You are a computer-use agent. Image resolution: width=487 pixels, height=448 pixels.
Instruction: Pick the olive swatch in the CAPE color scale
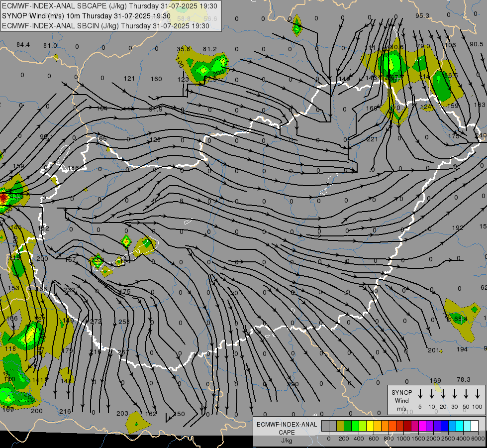[340, 426]
